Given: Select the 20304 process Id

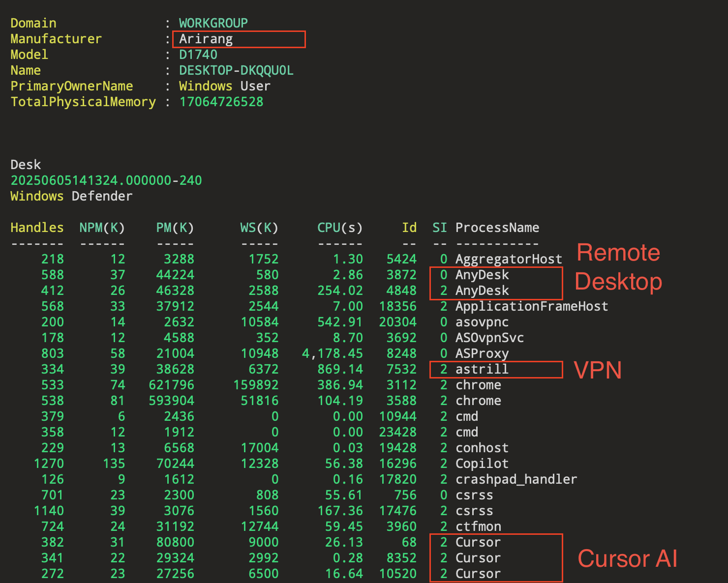Looking at the screenshot, I should point(397,322).
